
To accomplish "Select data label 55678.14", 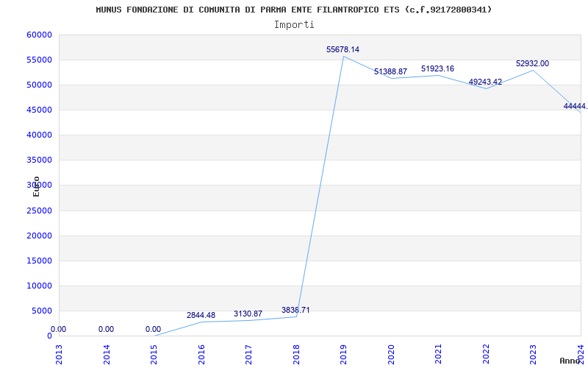I will coord(343,49).
